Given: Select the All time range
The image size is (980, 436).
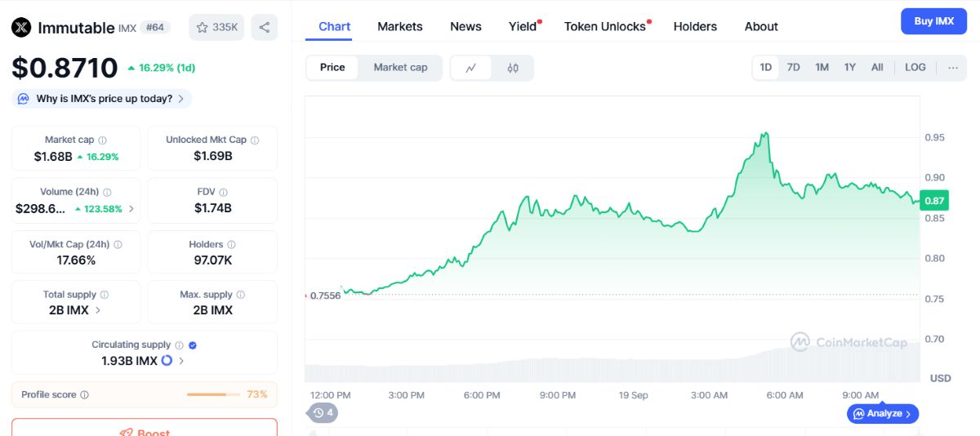Looking at the screenshot, I should coord(877,68).
